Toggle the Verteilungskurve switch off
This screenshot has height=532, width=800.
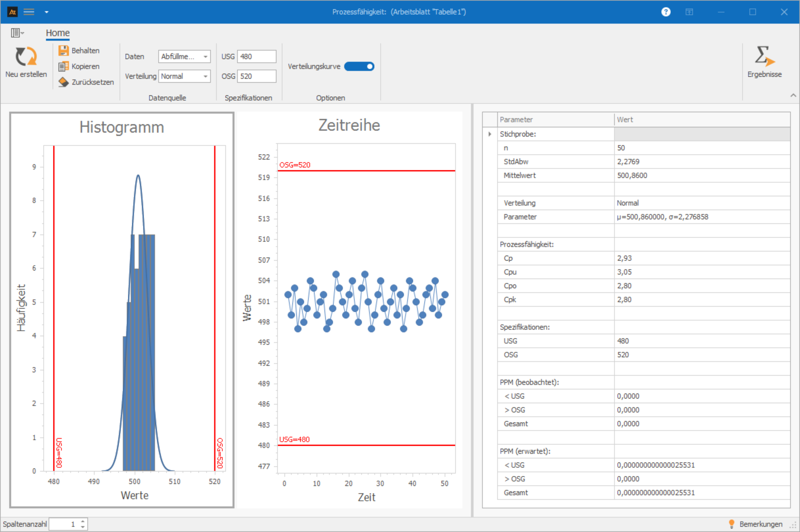(x=359, y=67)
